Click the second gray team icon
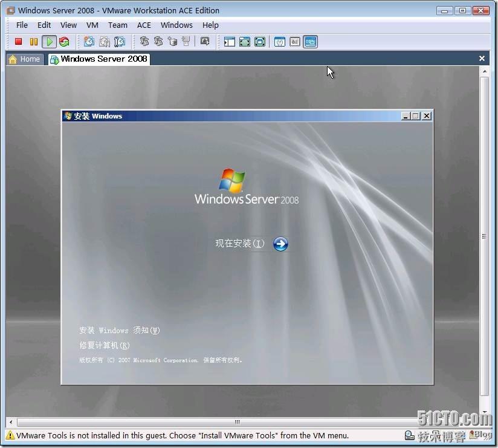 (x=158, y=41)
